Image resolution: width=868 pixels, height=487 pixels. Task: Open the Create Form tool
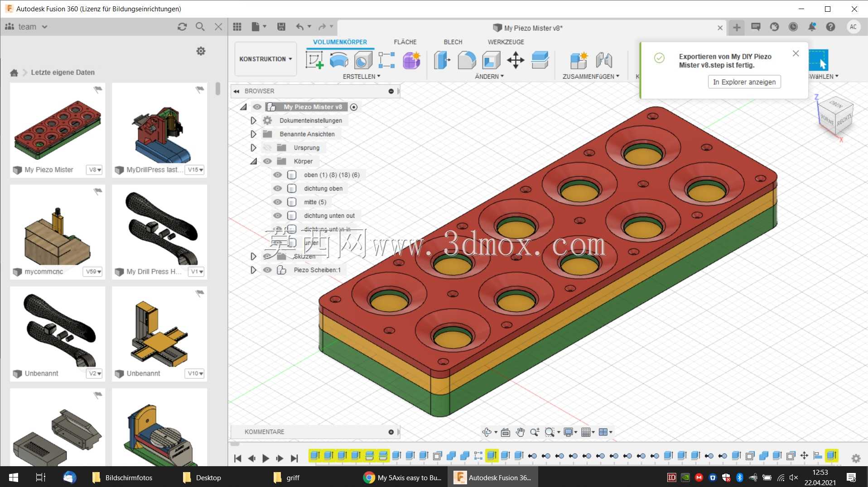(x=411, y=60)
